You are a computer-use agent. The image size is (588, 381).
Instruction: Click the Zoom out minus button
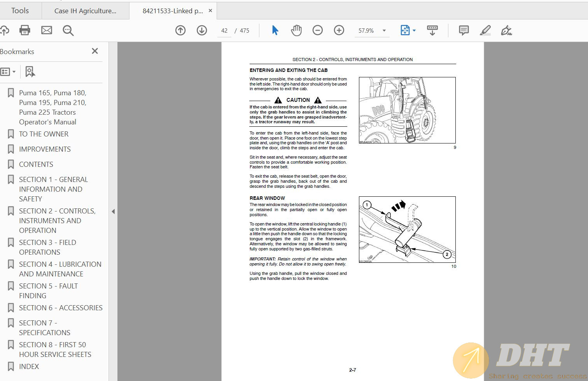tap(318, 30)
